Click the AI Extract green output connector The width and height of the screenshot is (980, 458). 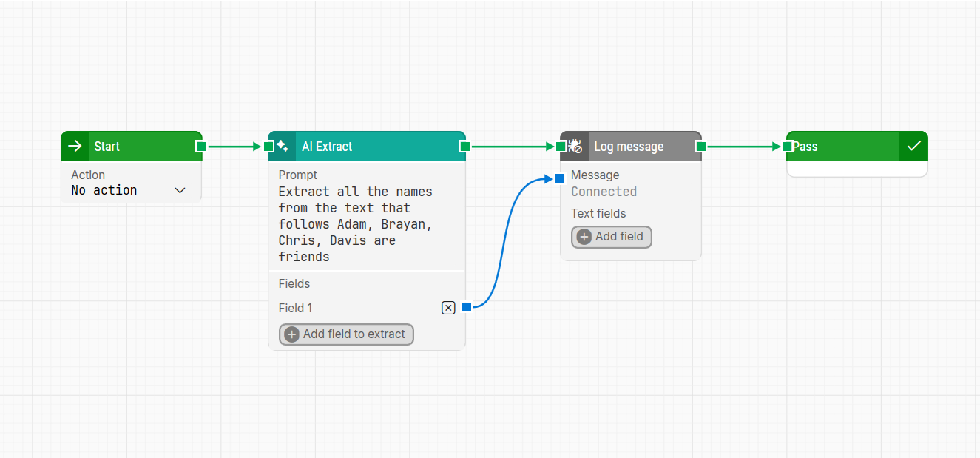click(464, 147)
